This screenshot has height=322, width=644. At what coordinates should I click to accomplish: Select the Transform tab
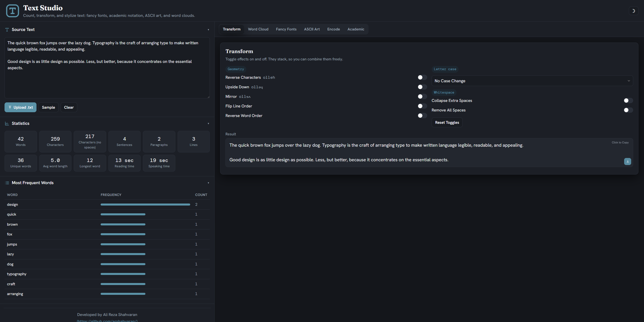231,29
